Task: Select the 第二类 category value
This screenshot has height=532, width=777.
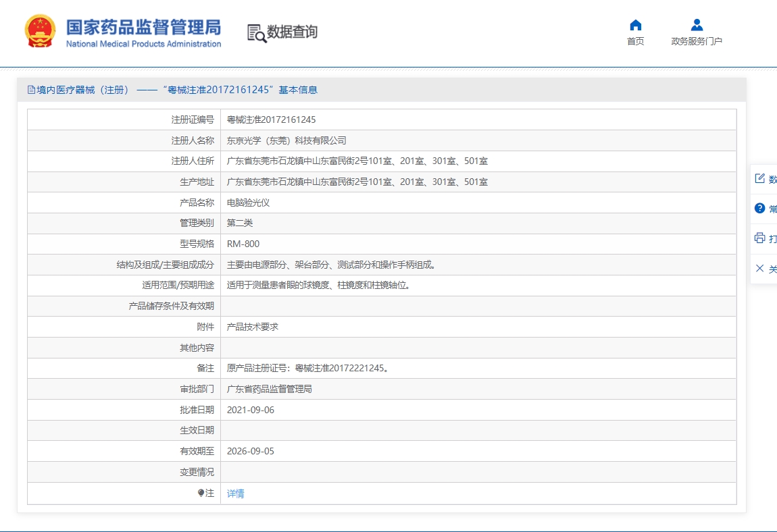Action: point(240,223)
